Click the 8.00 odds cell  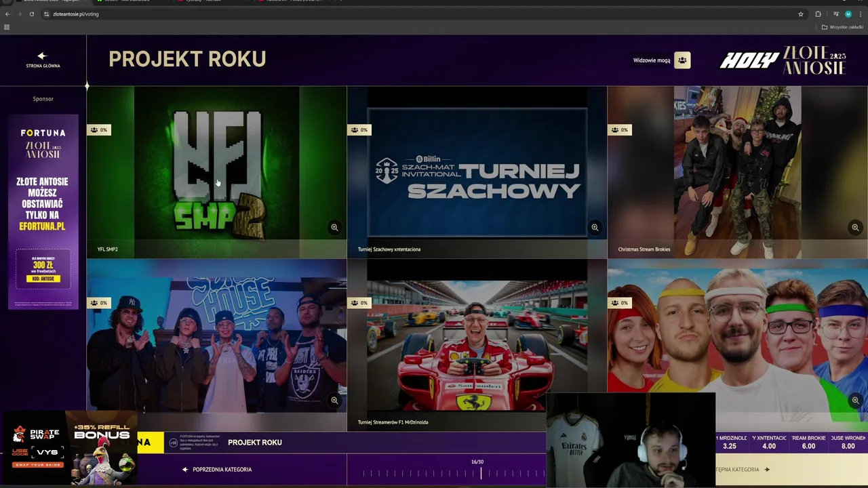click(848, 443)
